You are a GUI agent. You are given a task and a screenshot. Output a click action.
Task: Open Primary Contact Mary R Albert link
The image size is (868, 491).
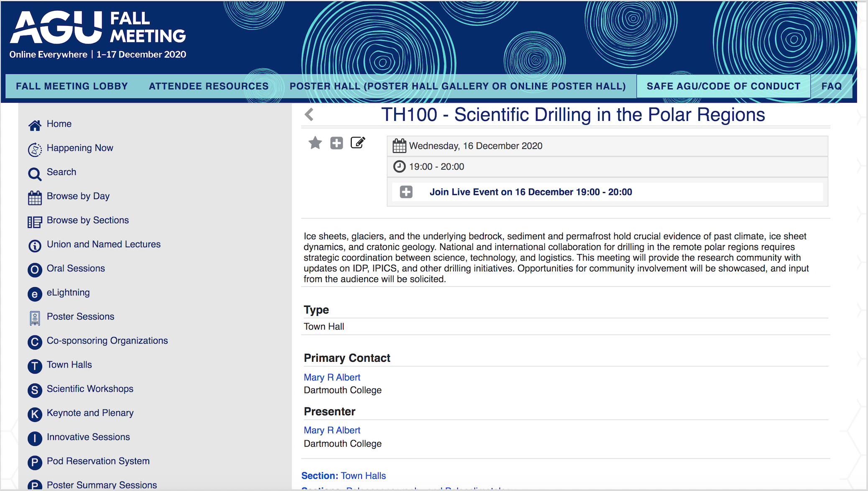tap(332, 377)
